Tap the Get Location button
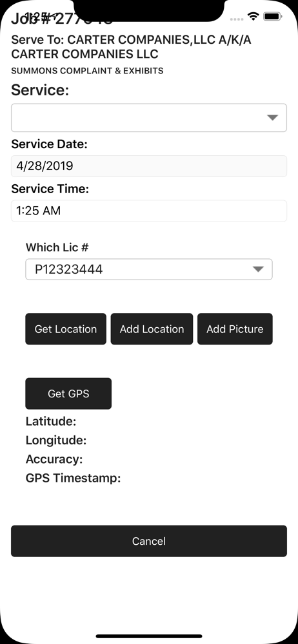This screenshot has width=298, height=644. [66, 329]
